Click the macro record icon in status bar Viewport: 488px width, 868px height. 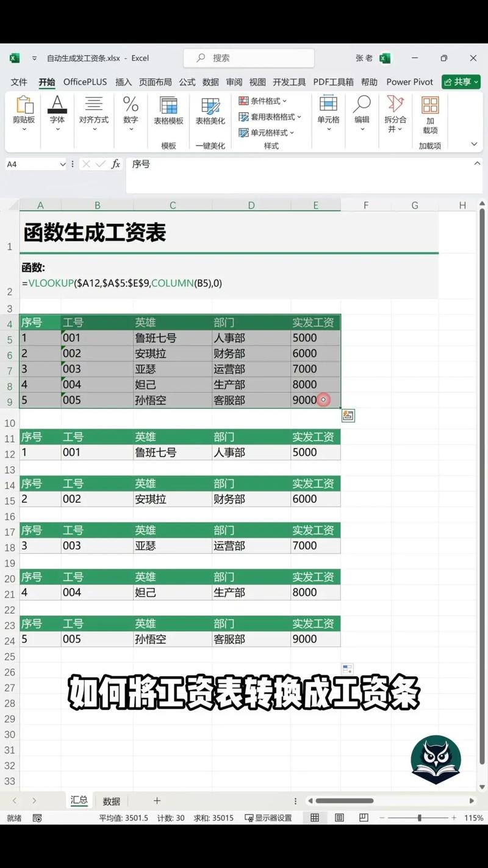(x=38, y=818)
